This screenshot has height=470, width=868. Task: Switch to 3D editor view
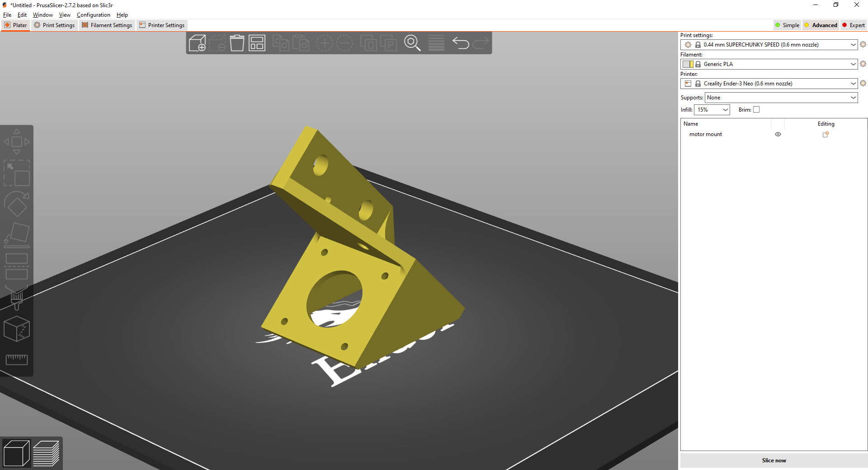click(16, 453)
